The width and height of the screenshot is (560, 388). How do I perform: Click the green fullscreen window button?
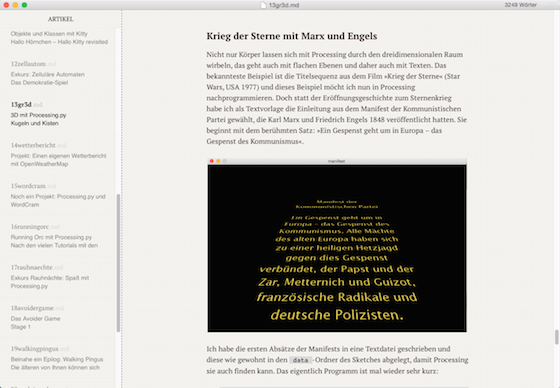point(24,5)
